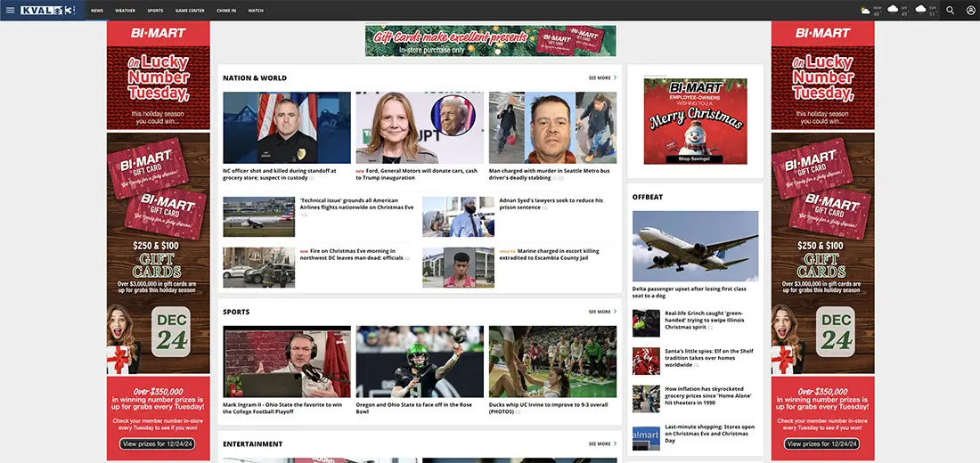Click the Mary Barra and Trump thumbnail

pyautogui.click(x=420, y=128)
